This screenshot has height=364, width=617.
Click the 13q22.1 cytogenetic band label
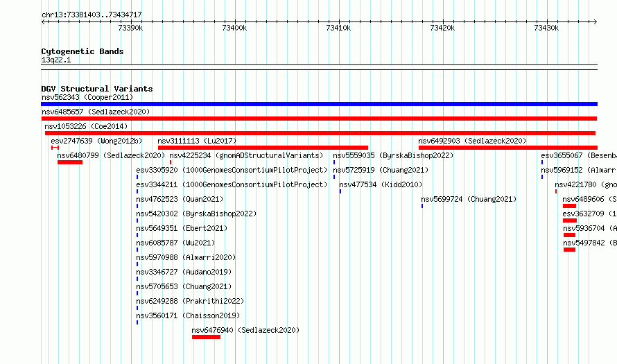coord(56,60)
